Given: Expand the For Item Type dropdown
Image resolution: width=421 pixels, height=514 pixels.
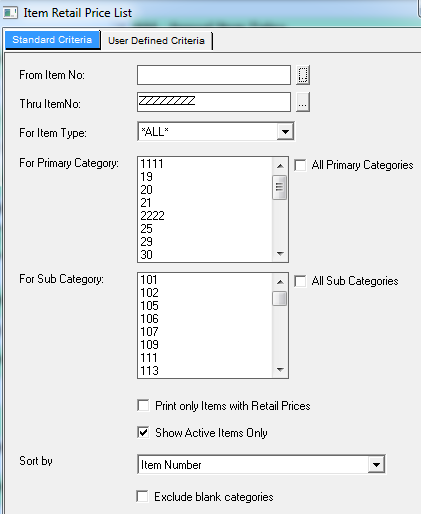Looking at the screenshot, I should pyautogui.click(x=285, y=132).
